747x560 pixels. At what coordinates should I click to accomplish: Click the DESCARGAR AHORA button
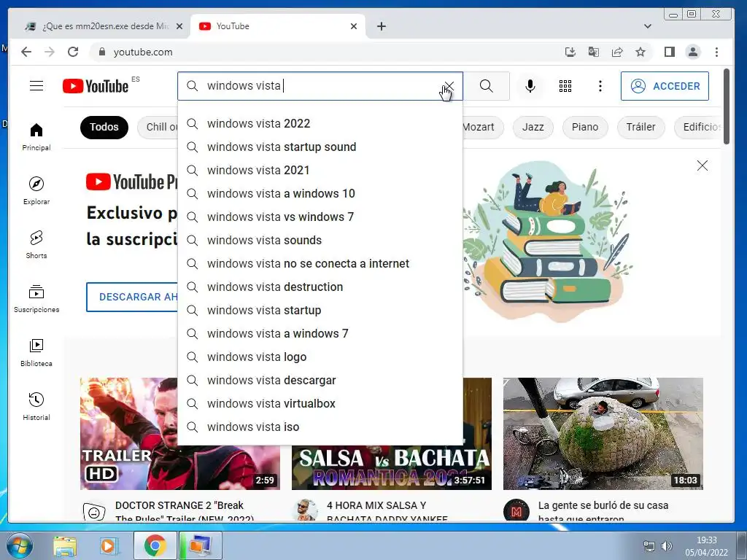133,297
